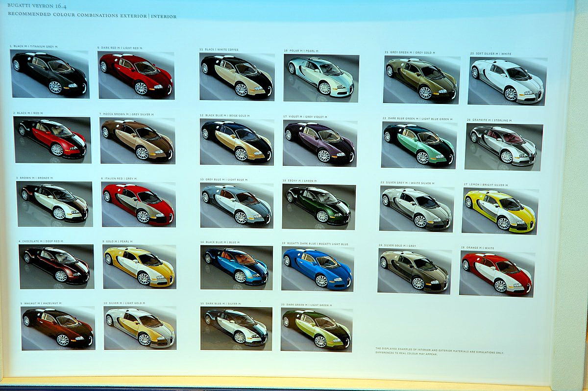Image resolution: width=588 pixels, height=391 pixels.
Task: Choose the Chocolate M Deep Red M car image
Action: click(56, 266)
